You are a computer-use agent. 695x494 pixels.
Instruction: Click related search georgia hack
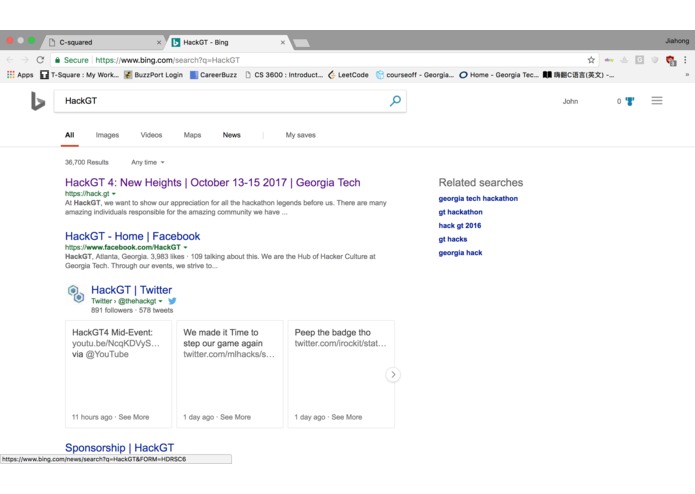point(460,253)
